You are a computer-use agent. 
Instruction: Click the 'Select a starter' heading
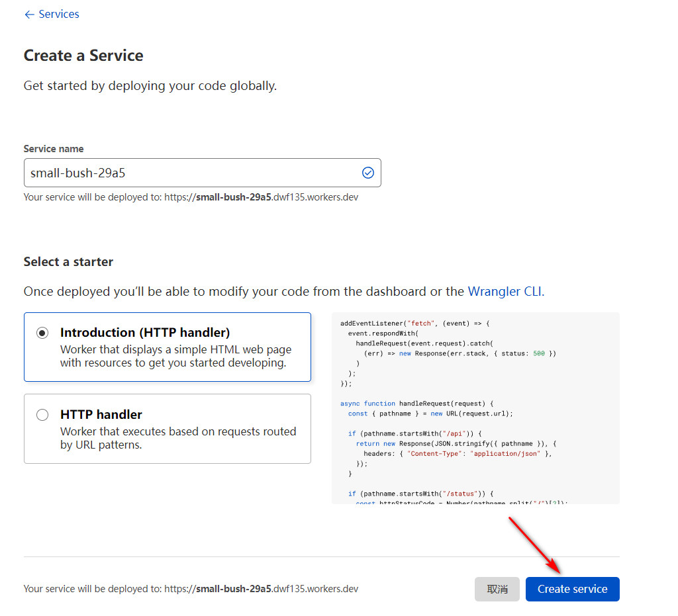click(68, 262)
